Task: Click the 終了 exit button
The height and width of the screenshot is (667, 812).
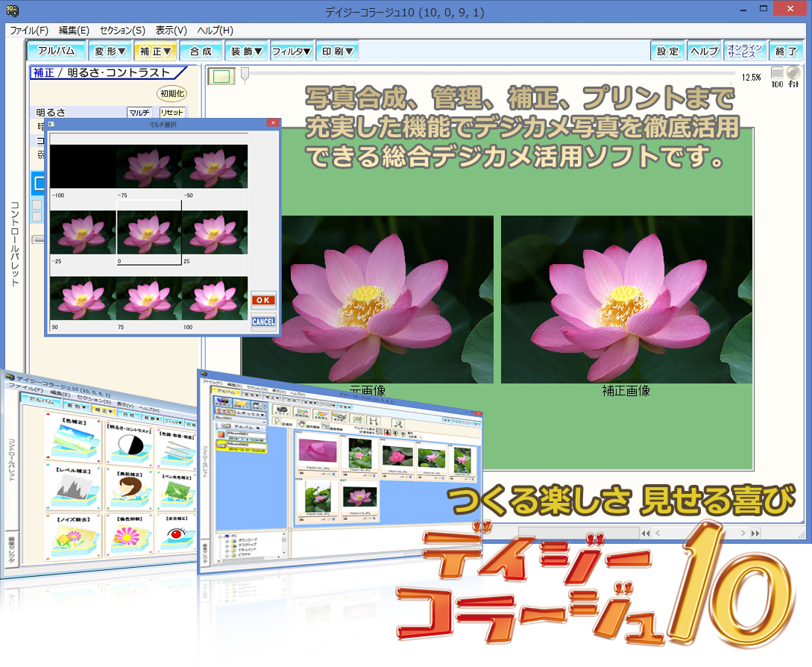Action: pos(786,51)
